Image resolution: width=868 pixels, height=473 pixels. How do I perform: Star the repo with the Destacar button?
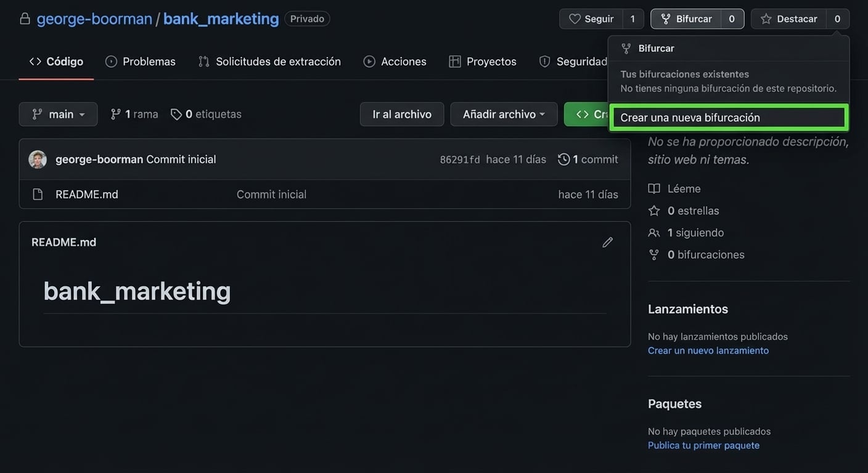tap(789, 19)
